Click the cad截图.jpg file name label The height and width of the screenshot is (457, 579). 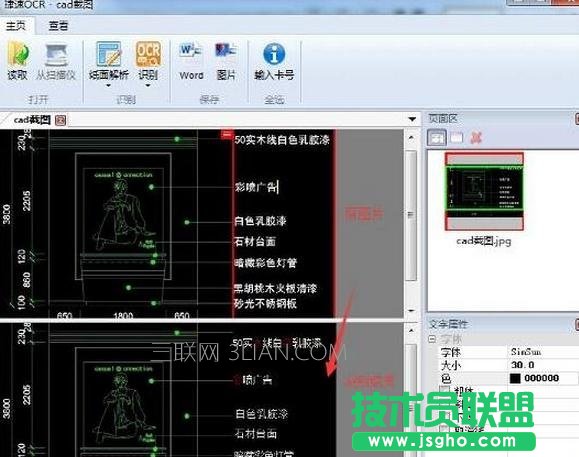click(484, 241)
